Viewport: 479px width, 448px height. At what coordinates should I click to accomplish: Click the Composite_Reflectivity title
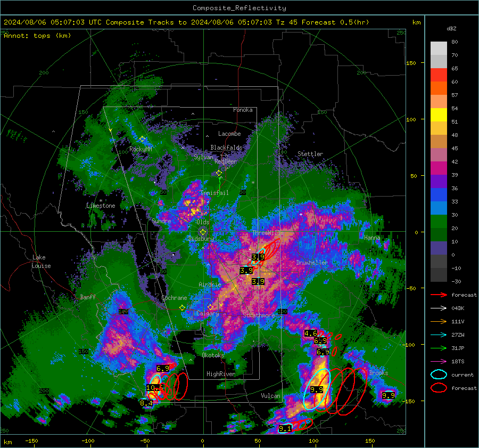pos(240,8)
